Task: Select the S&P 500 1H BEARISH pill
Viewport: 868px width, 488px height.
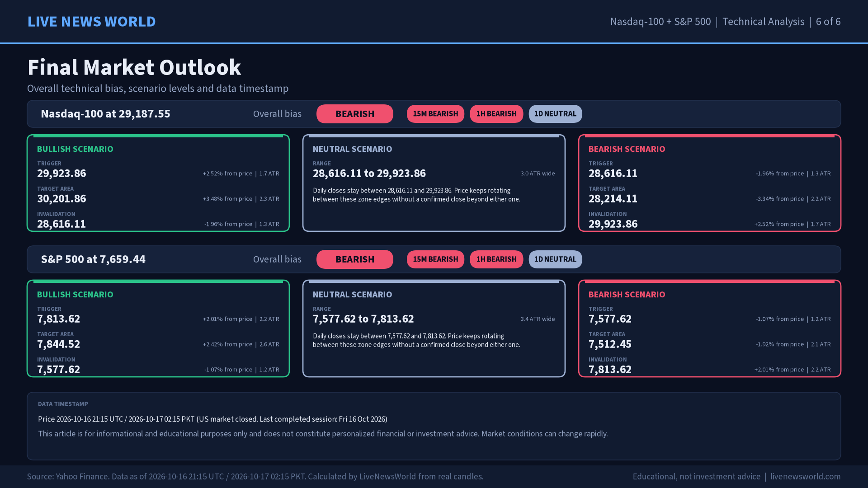Action: [x=496, y=259]
